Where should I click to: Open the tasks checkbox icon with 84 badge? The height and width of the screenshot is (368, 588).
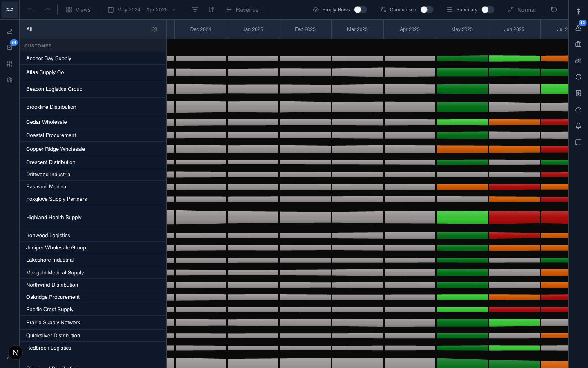pyautogui.click(x=10, y=47)
